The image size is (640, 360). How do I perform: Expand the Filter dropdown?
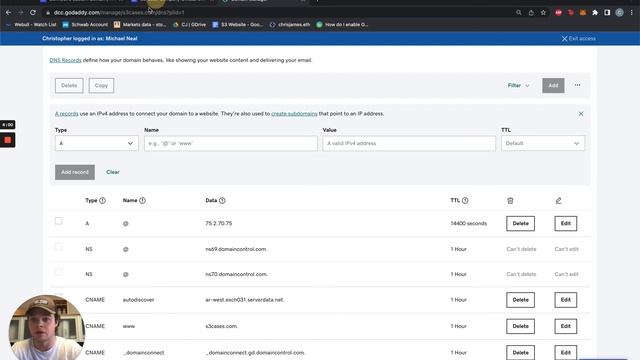click(x=518, y=85)
